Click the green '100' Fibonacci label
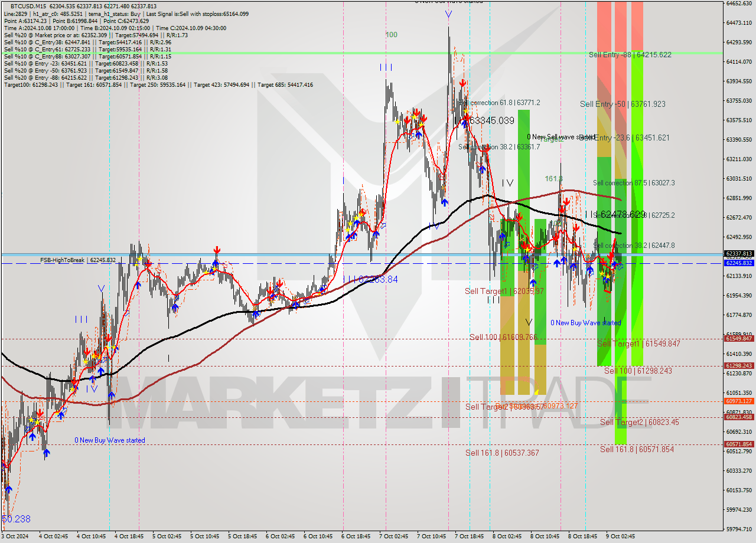Viewport: 756px width, 543px height. [391, 35]
